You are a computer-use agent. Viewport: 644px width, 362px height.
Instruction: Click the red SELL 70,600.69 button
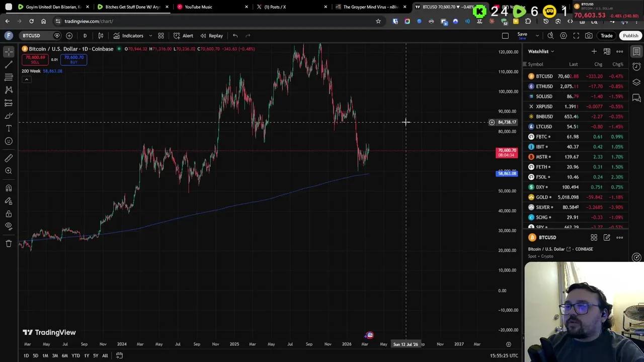pyautogui.click(x=35, y=59)
